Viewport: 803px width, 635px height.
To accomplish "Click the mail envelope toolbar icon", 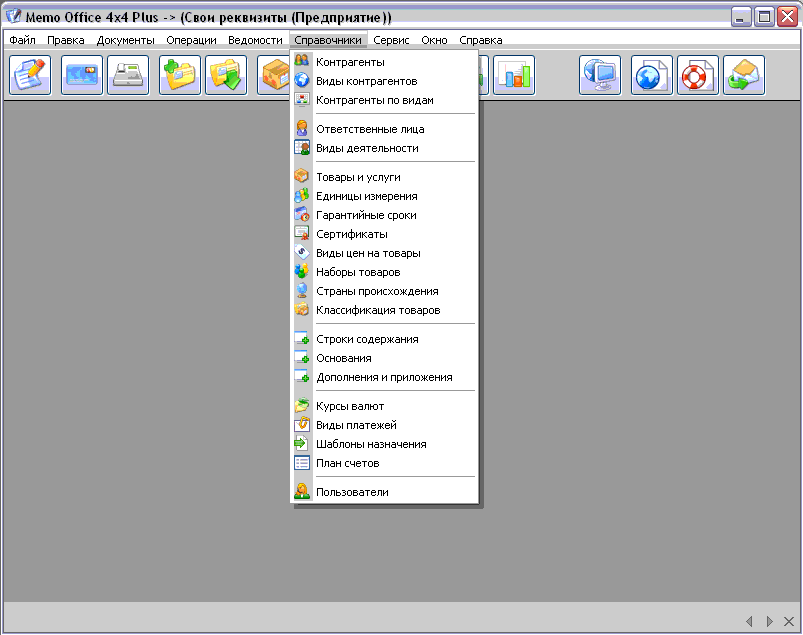I will pos(744,75).
